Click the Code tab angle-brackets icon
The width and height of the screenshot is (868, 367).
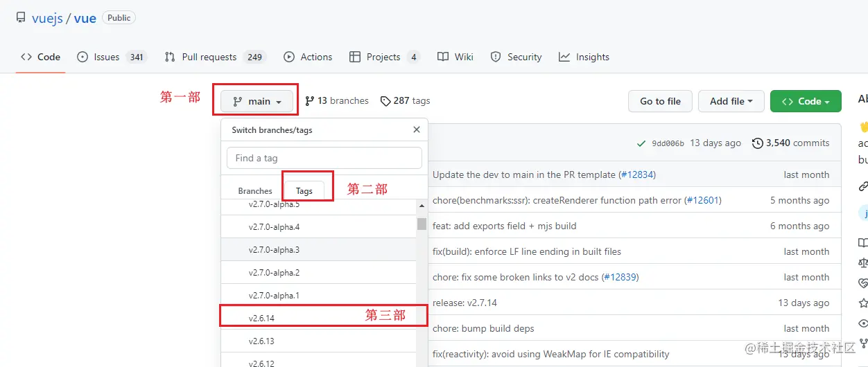pos(26,57)
